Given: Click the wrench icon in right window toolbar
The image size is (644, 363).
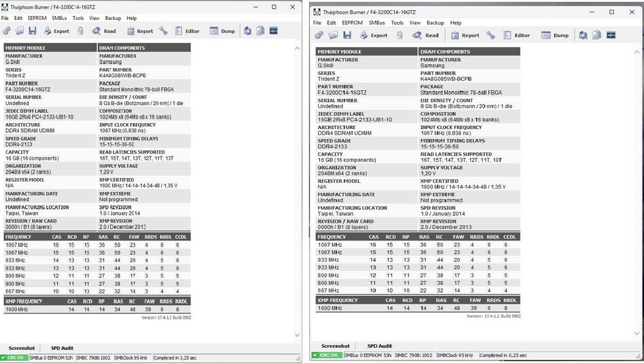Looking at the screenshot, I should point(491,35).
